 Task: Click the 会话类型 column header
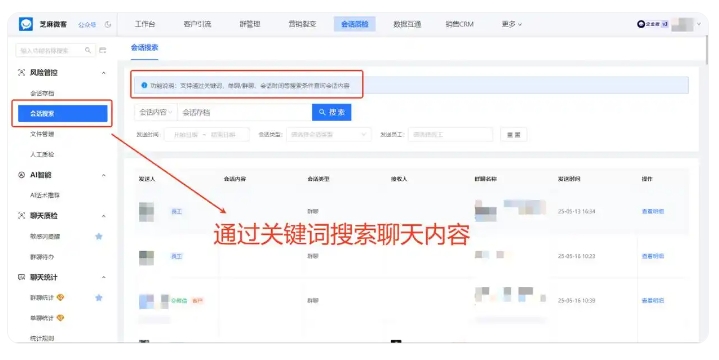coord(318,179)
